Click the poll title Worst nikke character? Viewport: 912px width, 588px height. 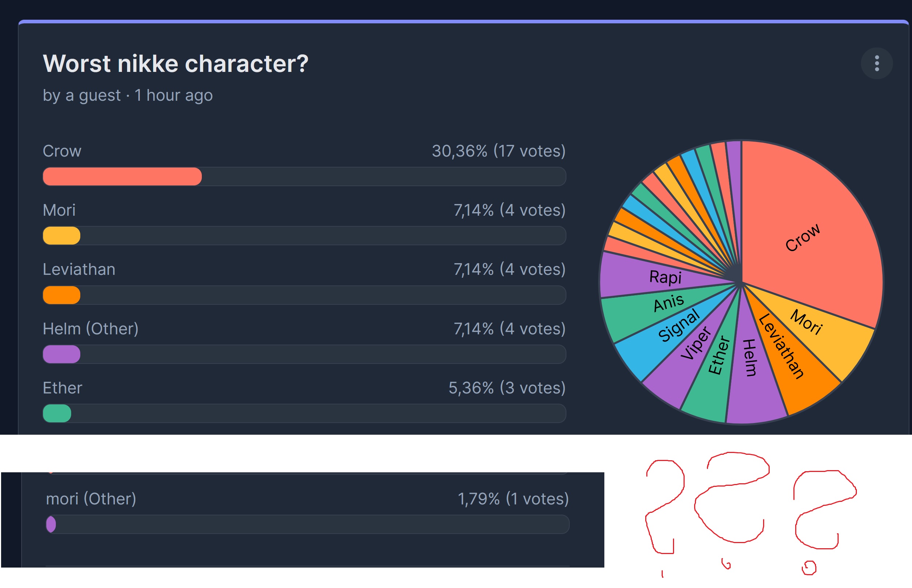176,64
